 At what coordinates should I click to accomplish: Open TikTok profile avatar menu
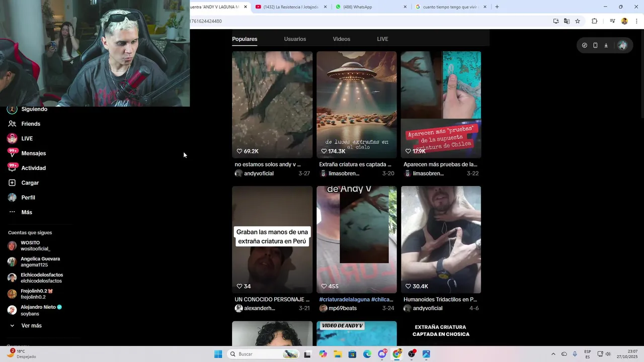pos(622,45)
